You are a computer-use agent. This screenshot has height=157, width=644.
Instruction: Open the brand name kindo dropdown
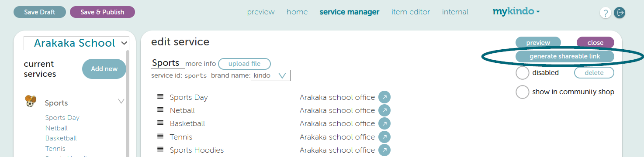tap(270, 75)
